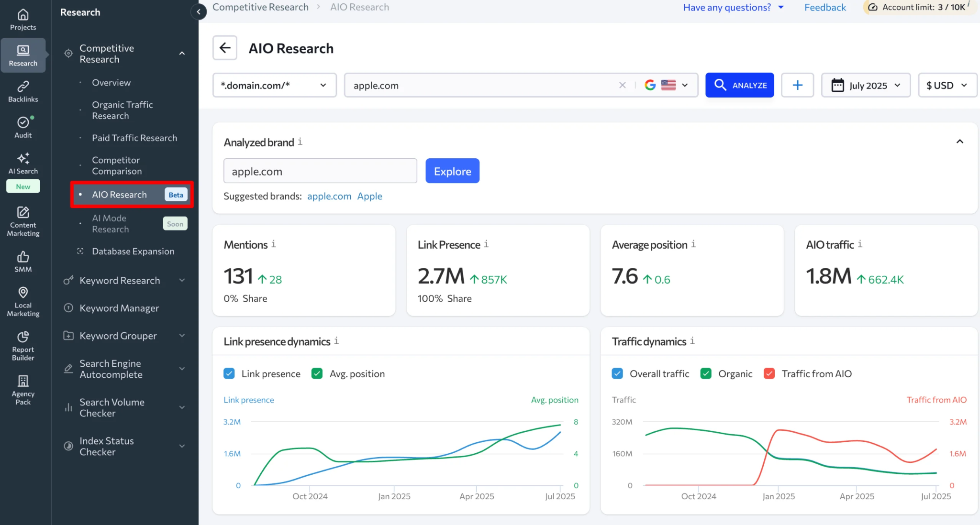Expand the Keyword Research menu
Viewport: 980px width, 525px height.
(x=120, y=280)
